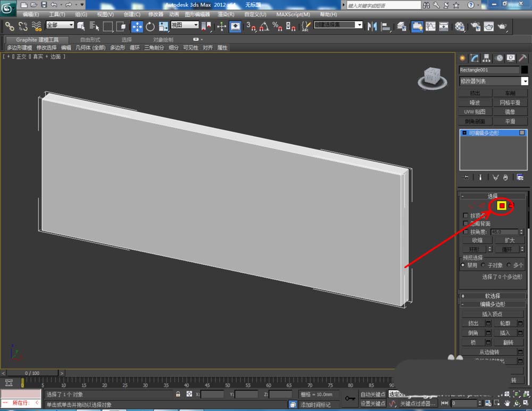This screenshot has height=411, width=532.
Task: Click the 收缩 selection button
Action: [x=477, y=240]
